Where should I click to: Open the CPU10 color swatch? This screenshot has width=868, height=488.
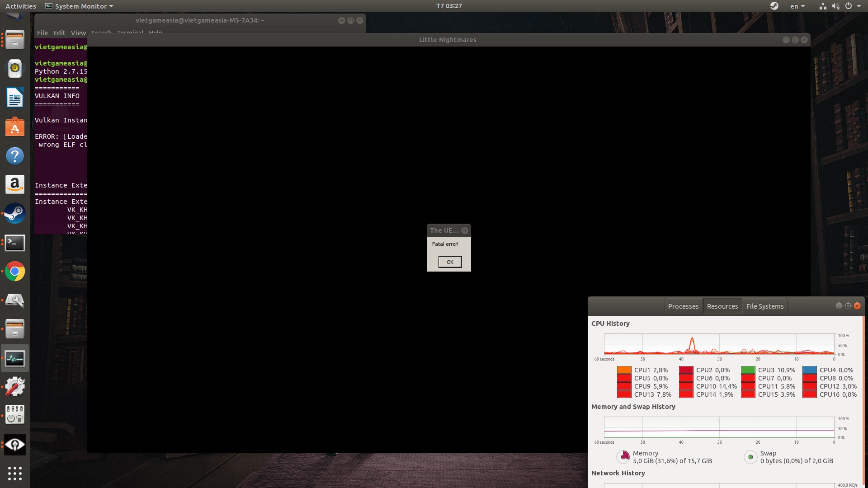(x=686, y=386)
